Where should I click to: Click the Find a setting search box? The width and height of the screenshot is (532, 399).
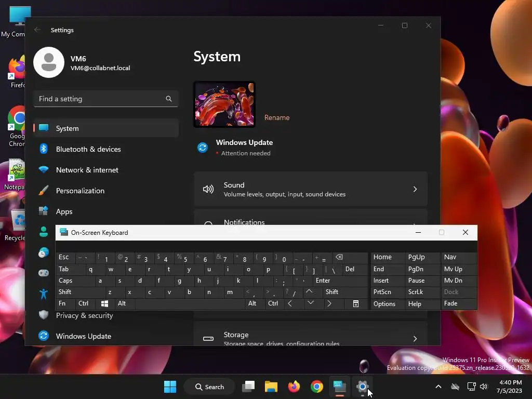coord(106,99)
